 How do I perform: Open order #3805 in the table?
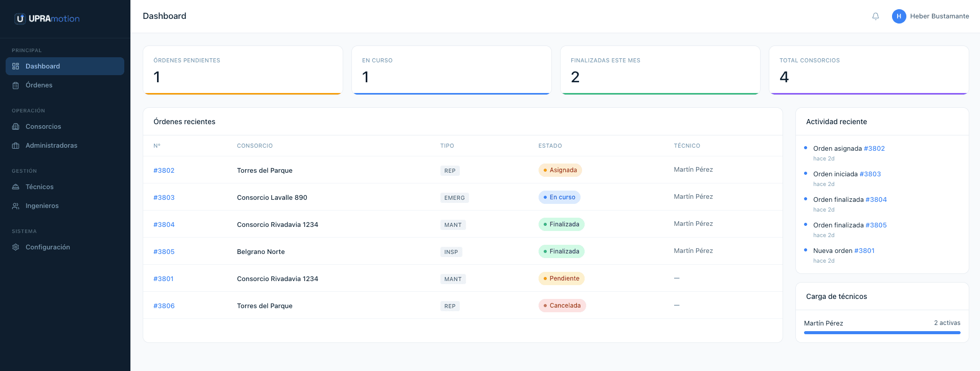164,252
